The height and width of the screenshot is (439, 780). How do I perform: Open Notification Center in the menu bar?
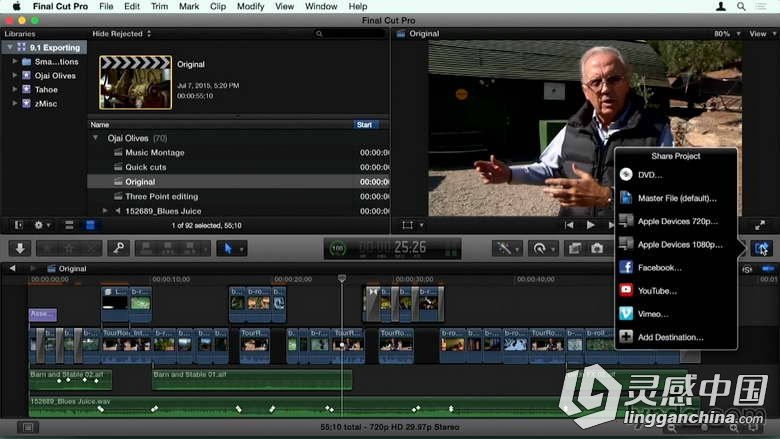tap(761, 6)
